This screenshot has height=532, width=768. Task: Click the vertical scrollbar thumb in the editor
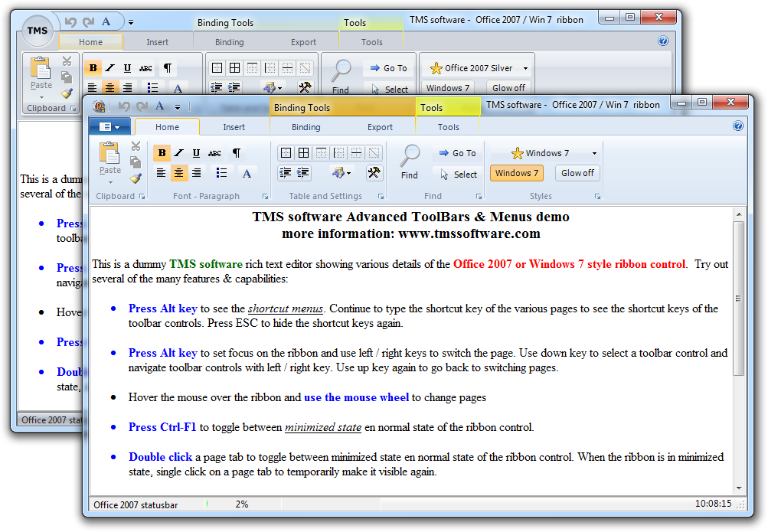tap(739, 299)
